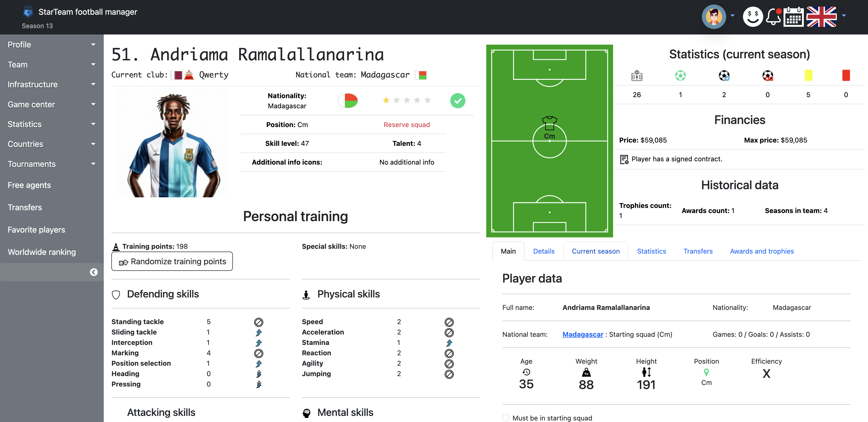
Task: Select the first rating star
Action: [386, 100]
